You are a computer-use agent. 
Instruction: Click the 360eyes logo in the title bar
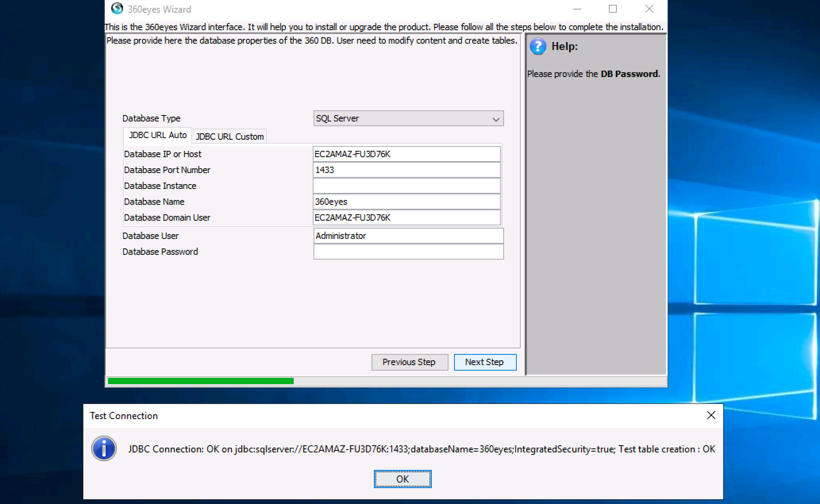(x=117, y=9)
